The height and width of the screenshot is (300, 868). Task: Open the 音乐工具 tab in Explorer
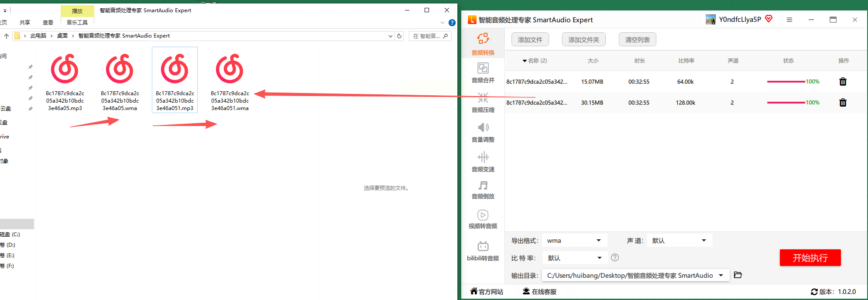[77, 22]
